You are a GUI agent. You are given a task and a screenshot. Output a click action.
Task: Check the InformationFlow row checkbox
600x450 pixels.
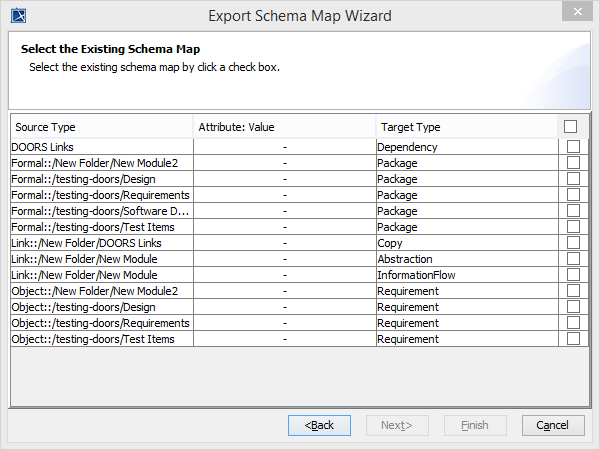click(x=573, y=275)
